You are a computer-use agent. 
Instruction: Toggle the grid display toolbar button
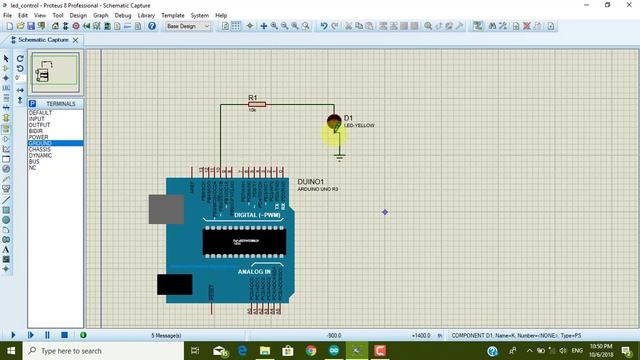click(236, 26)
